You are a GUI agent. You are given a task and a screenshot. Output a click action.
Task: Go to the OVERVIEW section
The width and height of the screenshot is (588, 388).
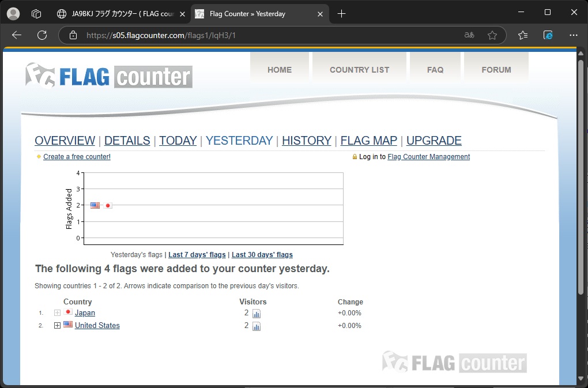pos(65,141)
